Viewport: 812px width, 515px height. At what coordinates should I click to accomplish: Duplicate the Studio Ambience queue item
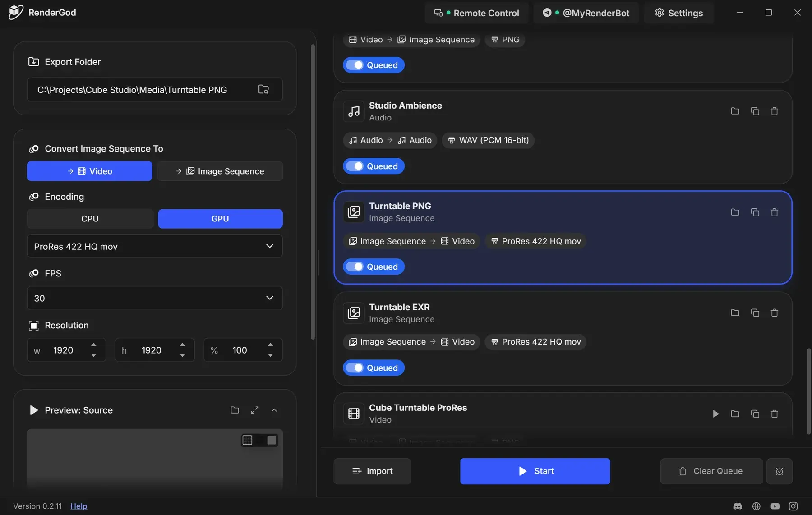(x=755, y=111)
